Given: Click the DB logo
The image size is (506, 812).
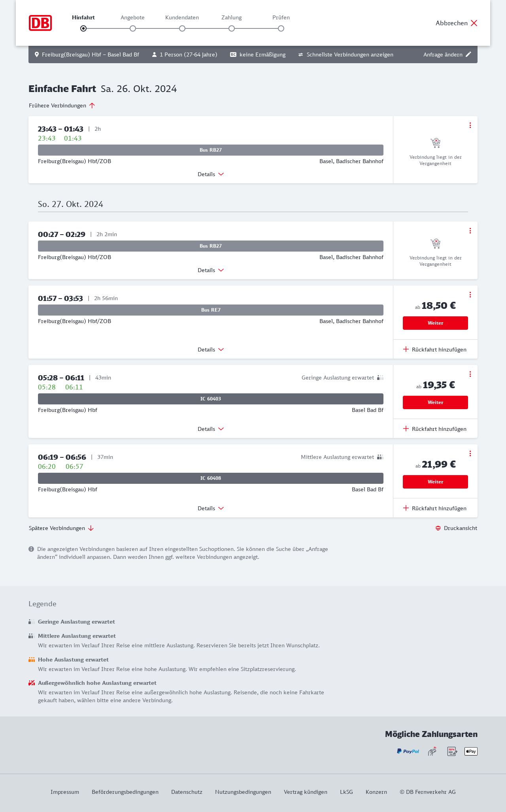Looking at the screenshot, I should [x=40, y=23].
